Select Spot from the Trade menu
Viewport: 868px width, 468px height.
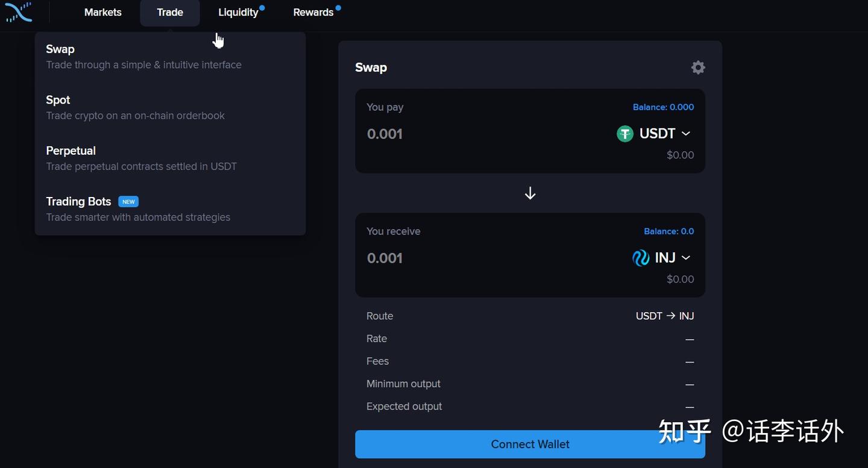tap(58, 100)
